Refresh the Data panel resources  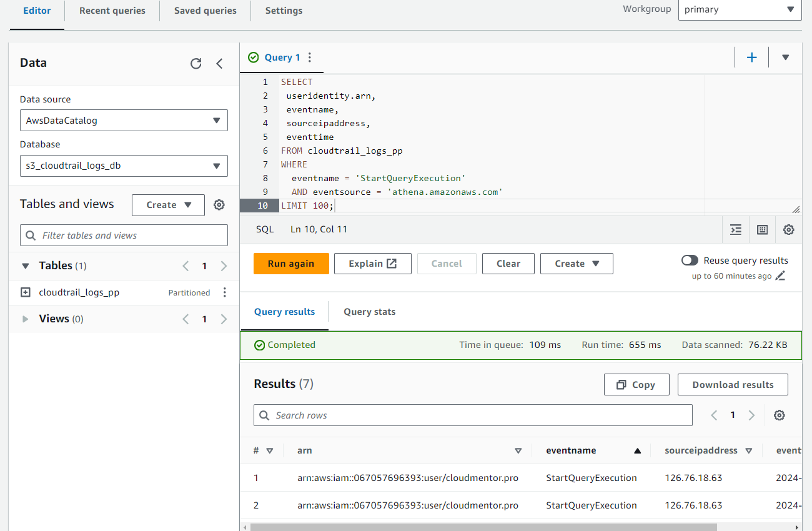(196, 63)
